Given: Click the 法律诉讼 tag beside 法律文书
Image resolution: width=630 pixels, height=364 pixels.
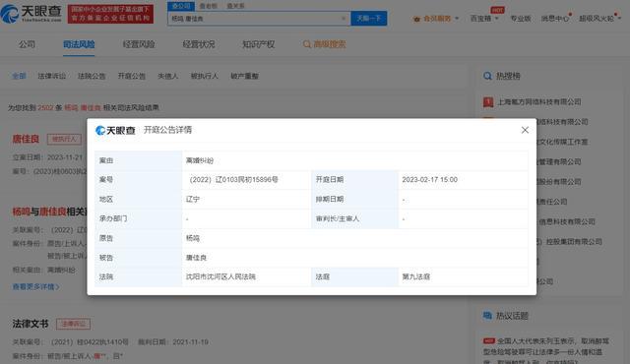Looking at the screenshot, I should [x=73, y=324].
